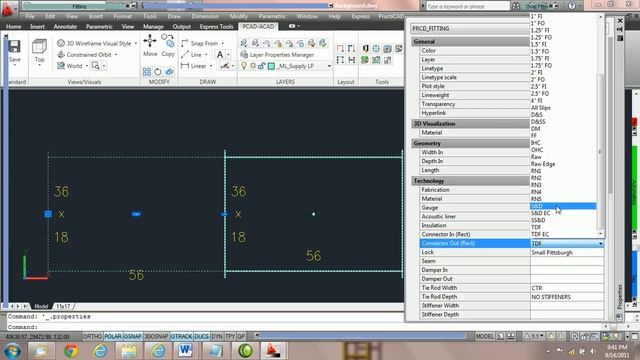This screenshot has height=360, width=640.
Task: Switch to the PCAD-ACAD ribbon tab
Action: [x=258, y=27]
